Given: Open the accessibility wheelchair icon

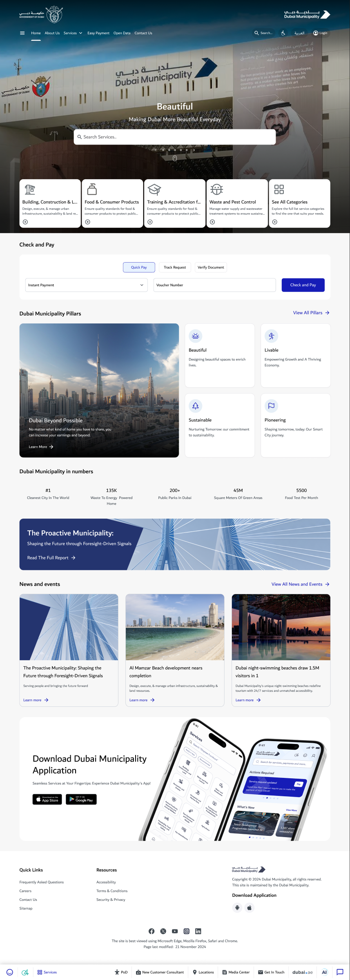Looking at the screenshot, I should tap(283, 33).
